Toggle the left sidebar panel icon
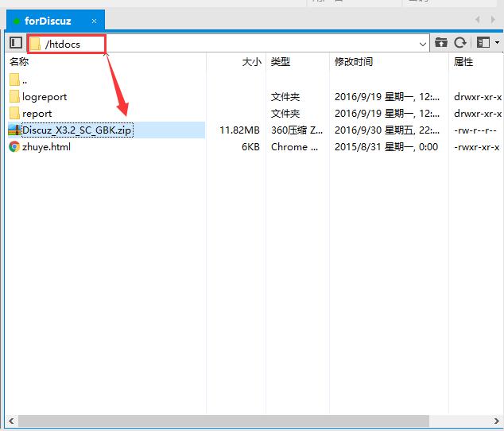 15,43
